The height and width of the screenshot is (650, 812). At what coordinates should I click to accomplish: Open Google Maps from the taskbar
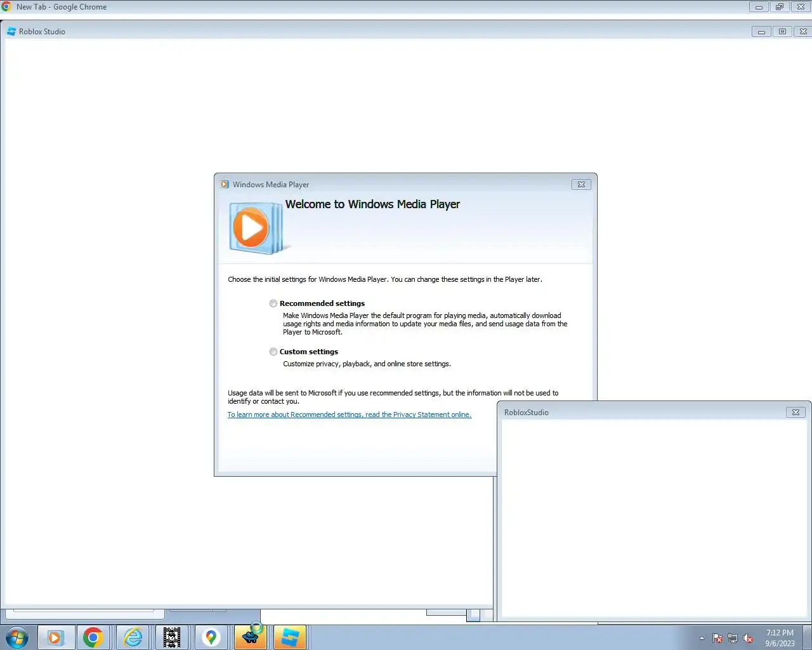click(211, 637)
